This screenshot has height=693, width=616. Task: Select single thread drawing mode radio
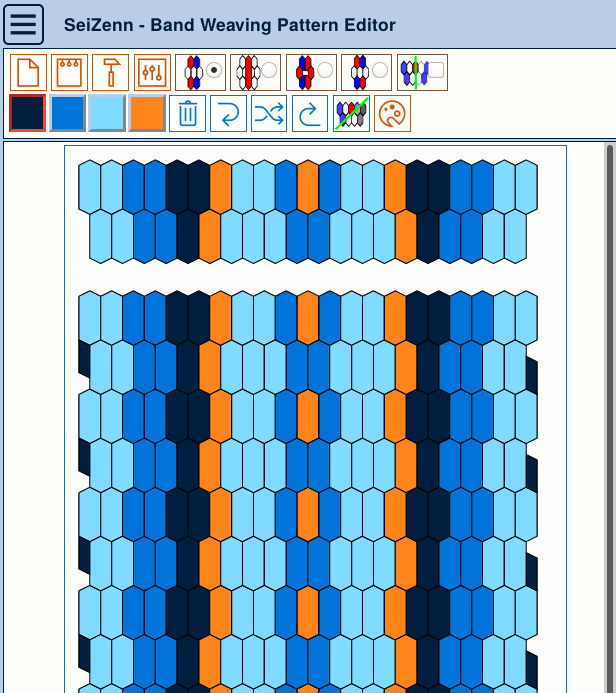coord(214,70)
